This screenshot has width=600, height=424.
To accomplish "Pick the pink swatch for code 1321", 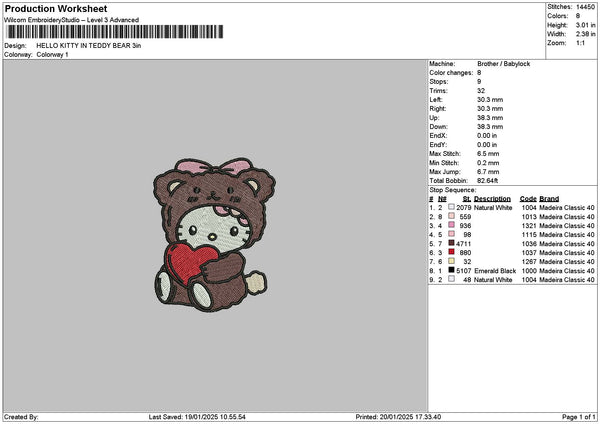I will click(x=452, y=225).
